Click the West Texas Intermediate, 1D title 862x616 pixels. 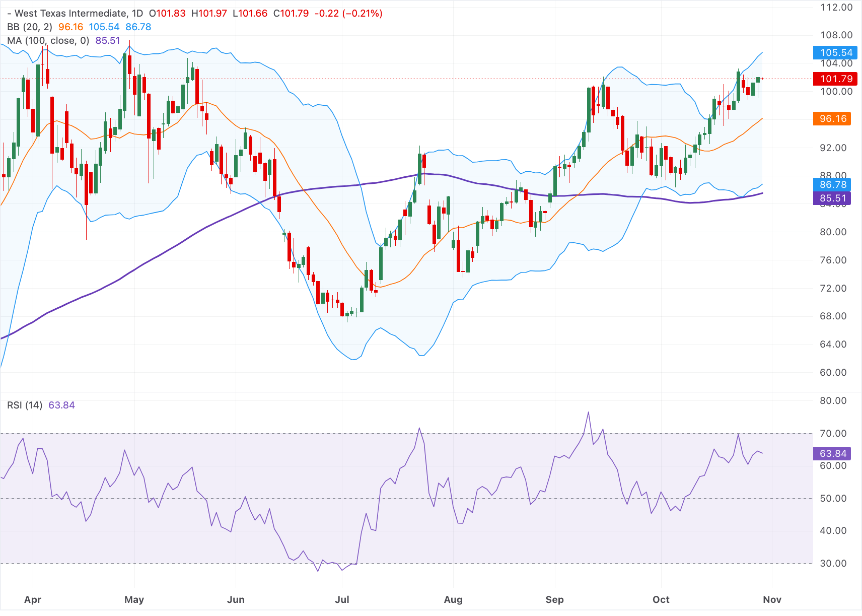[x=75, y=14]
